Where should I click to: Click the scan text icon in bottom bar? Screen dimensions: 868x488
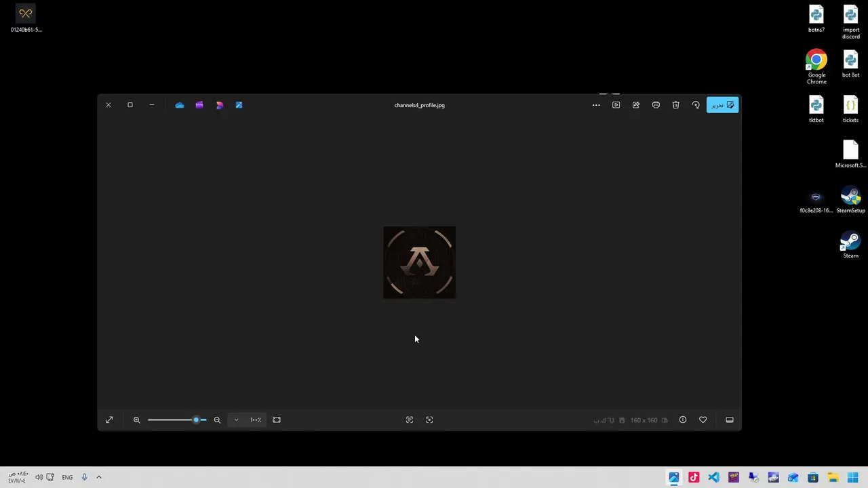click(x=410, y=420)
